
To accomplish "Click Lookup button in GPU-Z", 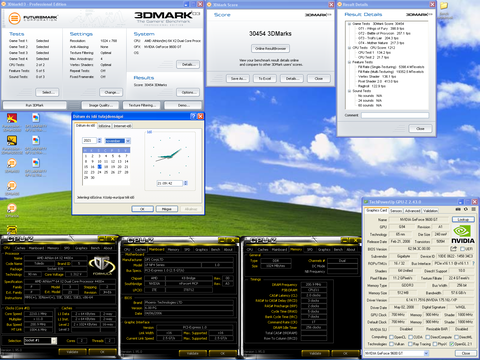I will coord(463,219).
